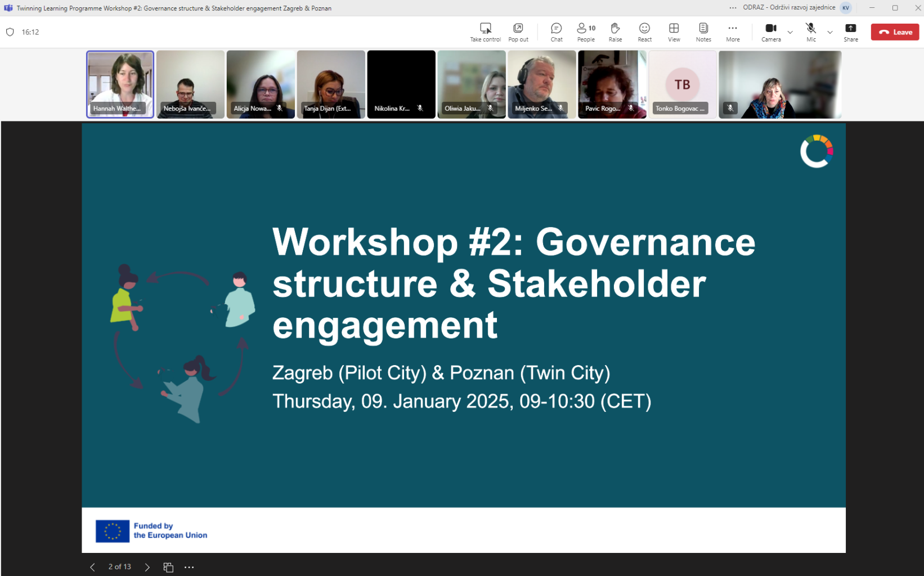Pop out the shared content
The height and width of the screenshot is (576, 924).
(x=518, y=32)
